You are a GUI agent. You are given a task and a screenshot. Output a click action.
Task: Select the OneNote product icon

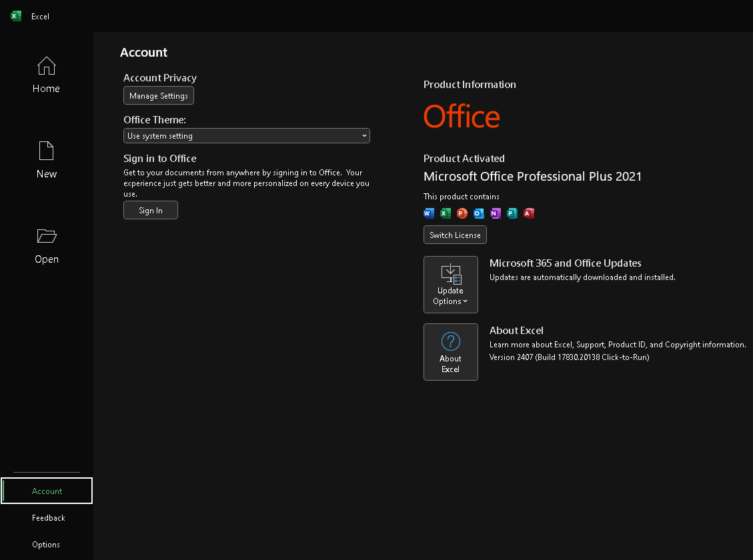pos(495,213)
